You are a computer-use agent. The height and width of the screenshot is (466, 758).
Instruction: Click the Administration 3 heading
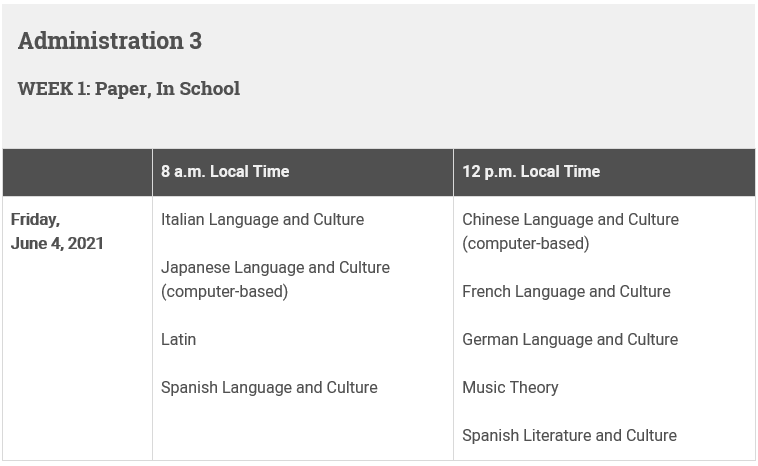[x=110, y=41]
